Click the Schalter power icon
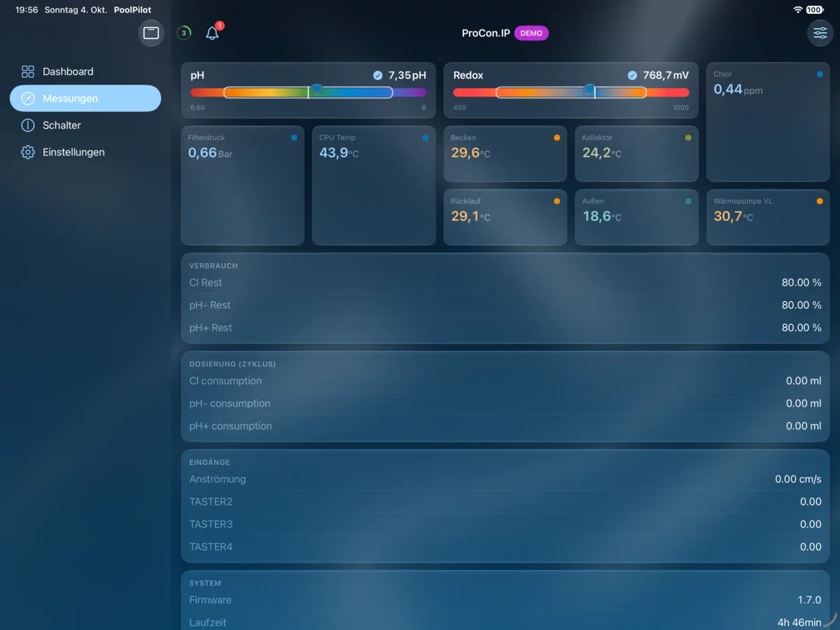The height and width of the screenshot is (630, 840). point(28,125)
